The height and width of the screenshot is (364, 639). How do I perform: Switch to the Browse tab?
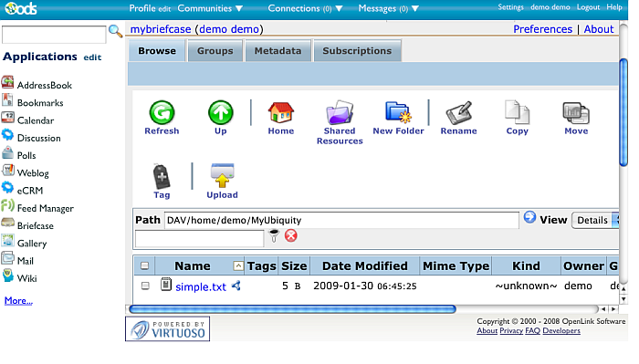(157, 50)
